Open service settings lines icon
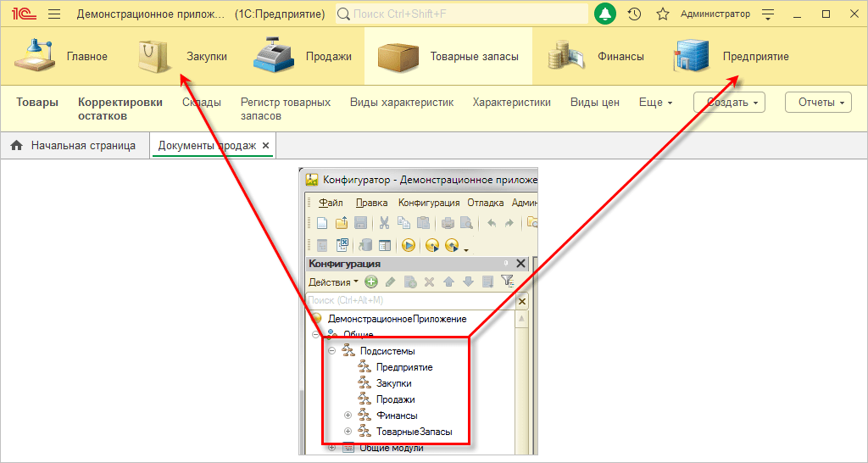The width and height of the screenshot is (868, 463). coord(768,14)
